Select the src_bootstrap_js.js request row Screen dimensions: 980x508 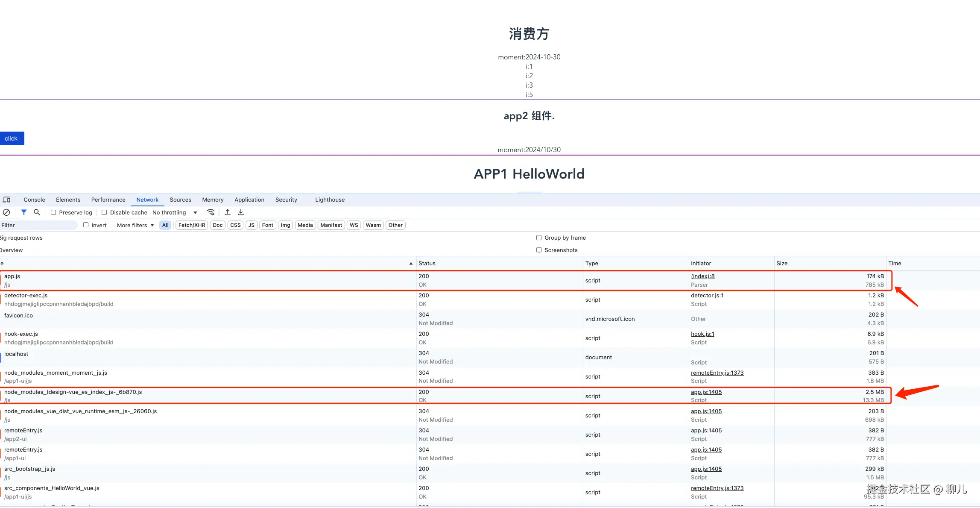[x=30, y=469]
